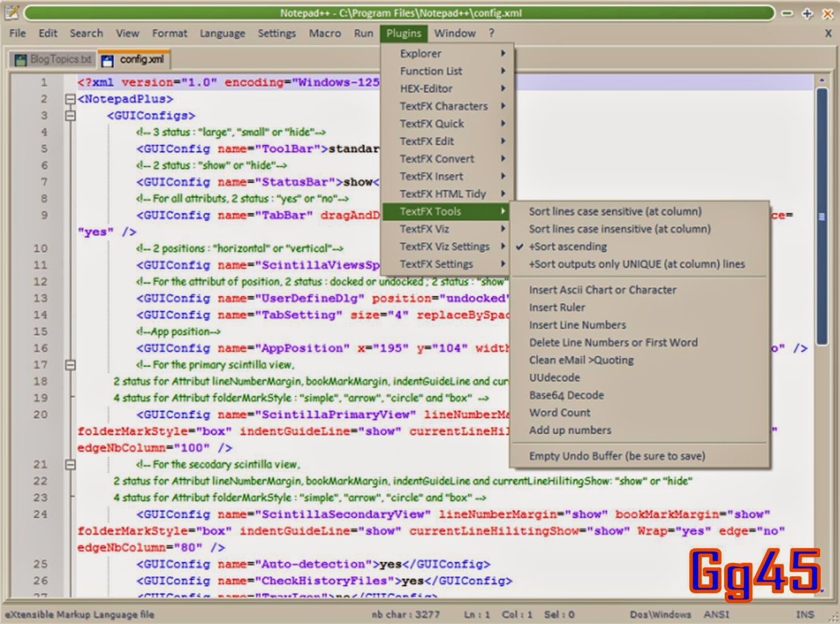This screenshot has width=840, height=624.
Task: Choose Add up numbers
Action: pos(640,431)
